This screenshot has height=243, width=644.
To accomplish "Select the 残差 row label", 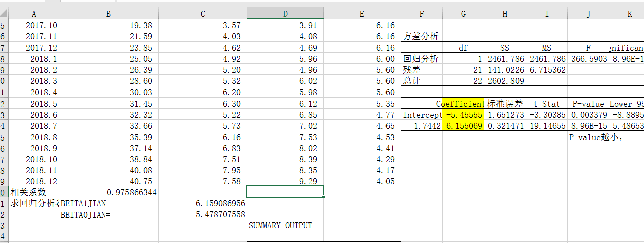I will 422,70.
